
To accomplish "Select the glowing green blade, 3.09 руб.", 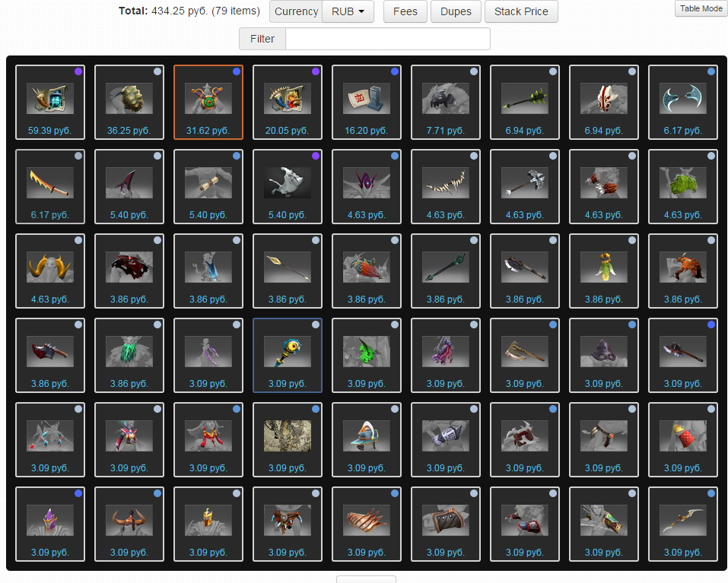I will (367, 355).
